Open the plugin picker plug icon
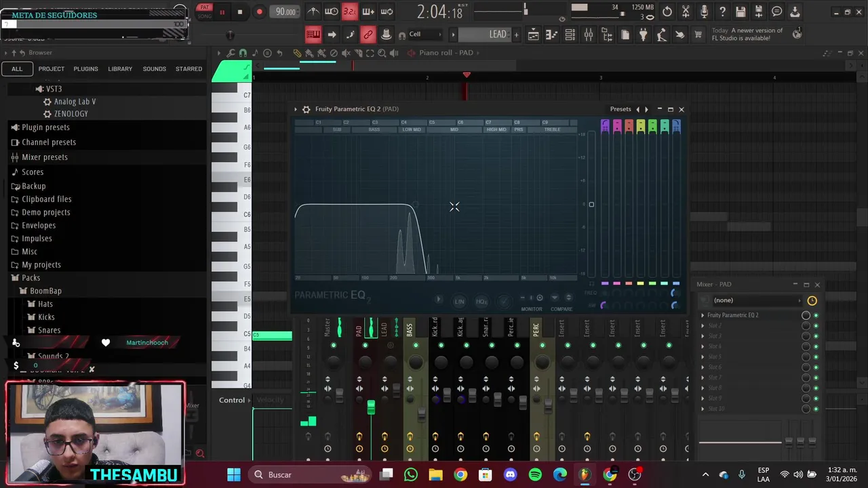The image size is (868, 488). pyautogui.click(x=644, y=35)
